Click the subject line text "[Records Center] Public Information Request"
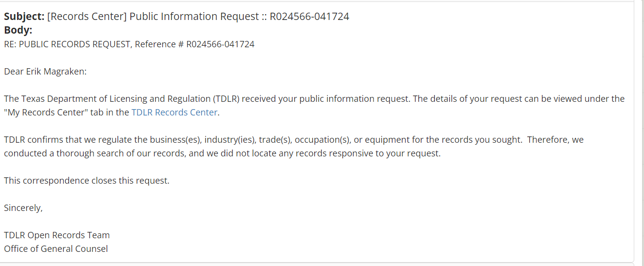Image resolution: width=644 pixels, height=266 pixels. (x=153, y=17)
